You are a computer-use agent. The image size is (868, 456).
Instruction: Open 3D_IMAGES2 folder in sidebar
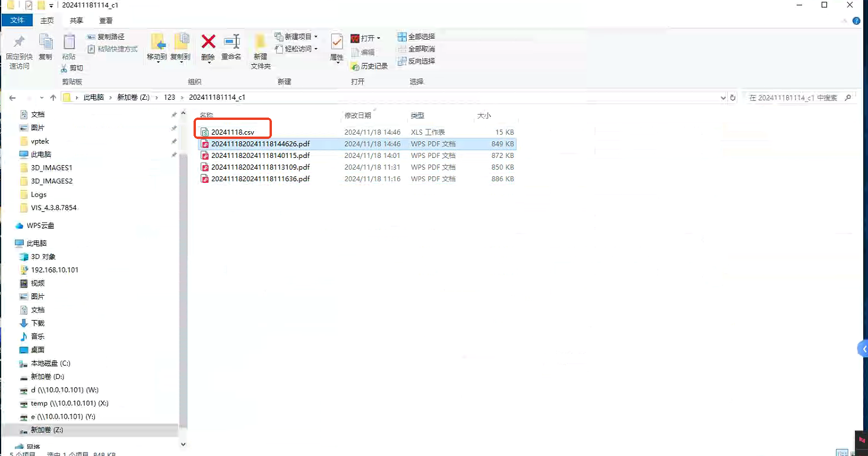click(45, 181)
